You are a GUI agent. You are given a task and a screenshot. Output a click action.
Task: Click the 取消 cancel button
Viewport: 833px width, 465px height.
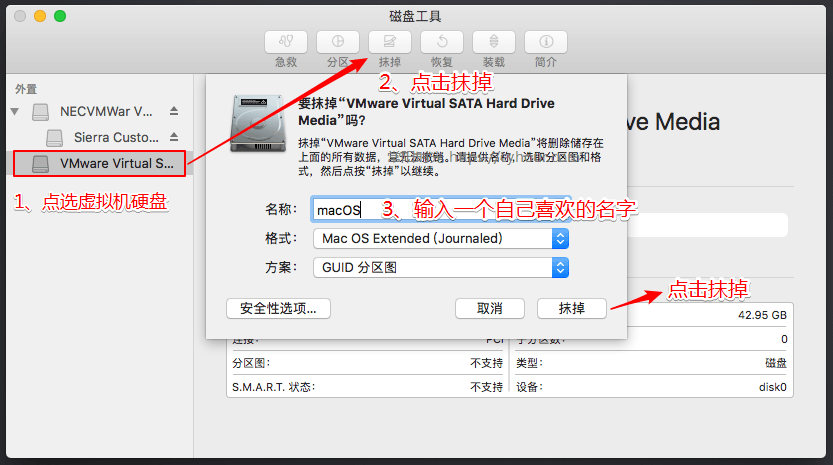[490, 309]
